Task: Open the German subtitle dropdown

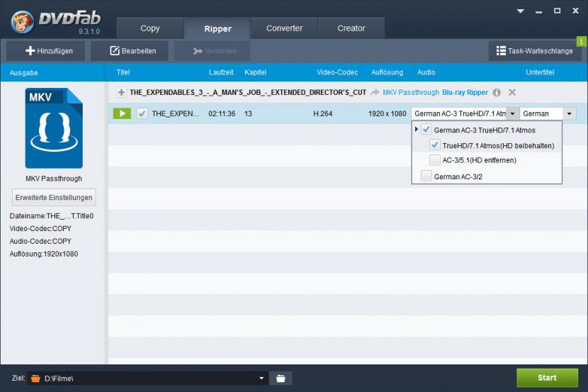Action: (x=569, y=113)
